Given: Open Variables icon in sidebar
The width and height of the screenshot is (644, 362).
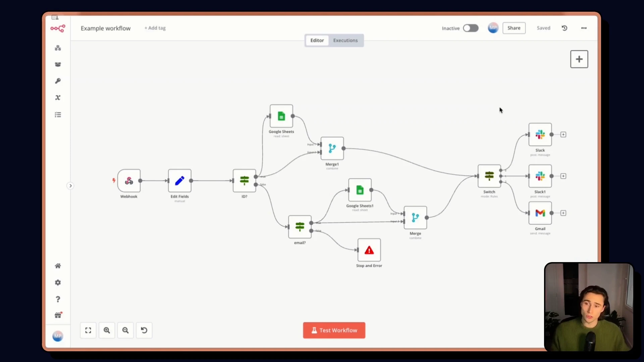Looking at the screenshot, I should click(x=58, y=98).
